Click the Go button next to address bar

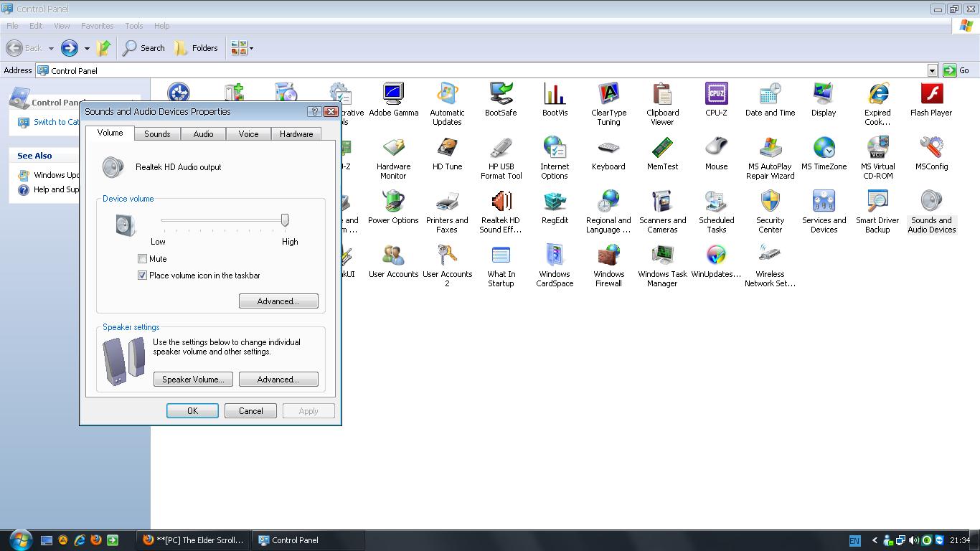[957, 70]
